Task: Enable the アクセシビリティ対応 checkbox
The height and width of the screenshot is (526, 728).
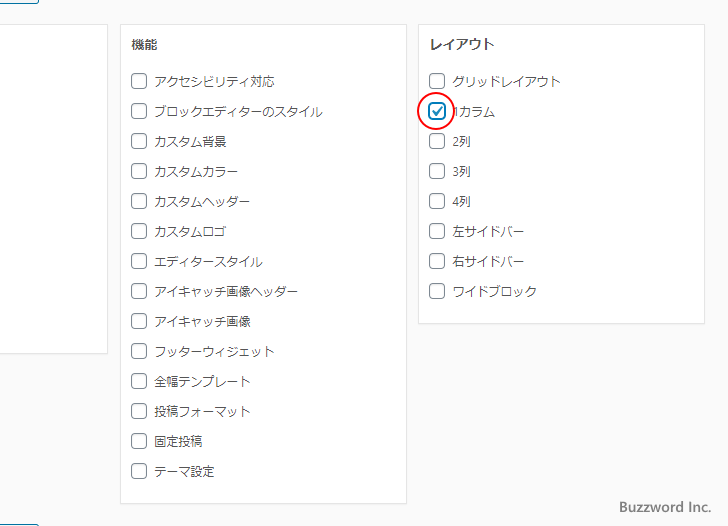Action: 139,81
